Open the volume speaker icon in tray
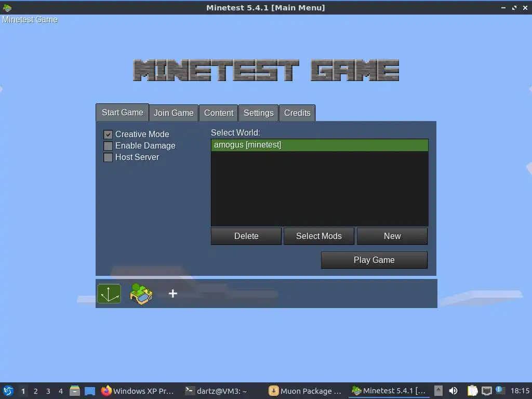 click(453, 391)
